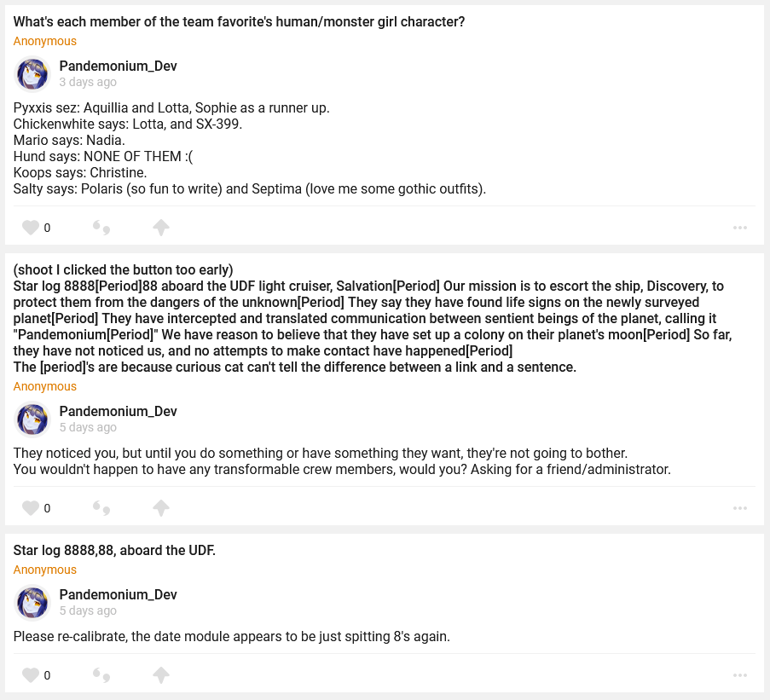
Task: Share the favorite character answer via arrow icon
Action: click(161, 228)
